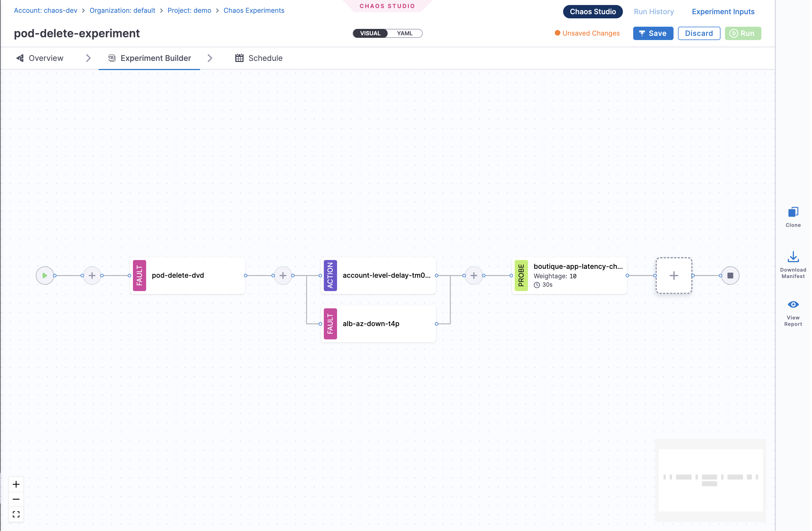Click chevron after Experiment Builder tab
The height and width of the screenshot is (531, 812).
click(x=210, y=58)
